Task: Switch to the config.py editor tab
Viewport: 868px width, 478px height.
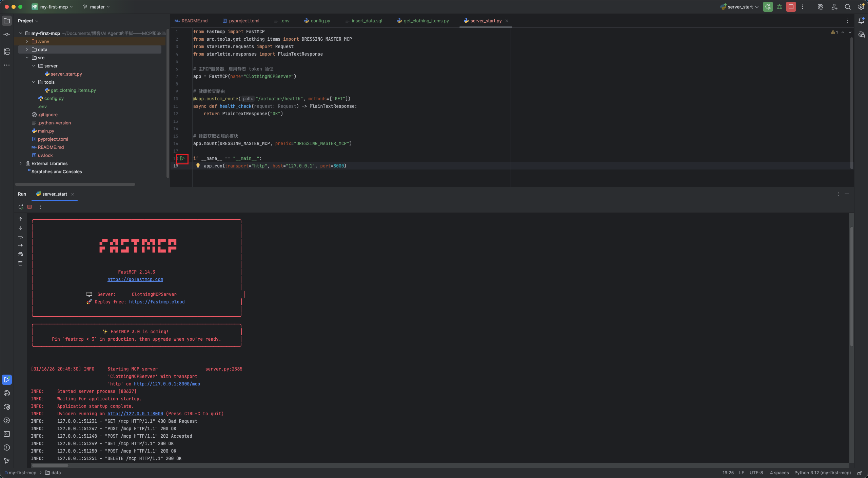Action: 320,21
